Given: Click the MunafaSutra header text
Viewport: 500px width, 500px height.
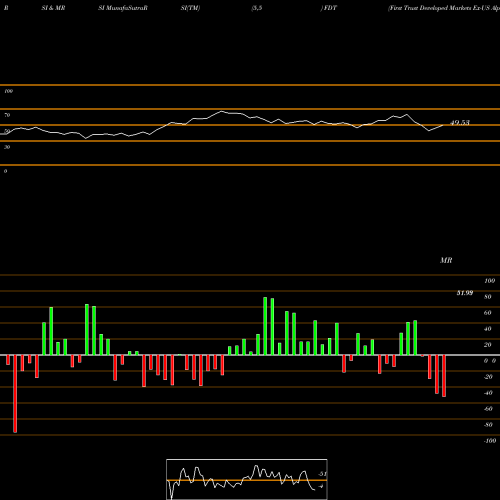Looking at the screenshot, I should click(123, 8).
